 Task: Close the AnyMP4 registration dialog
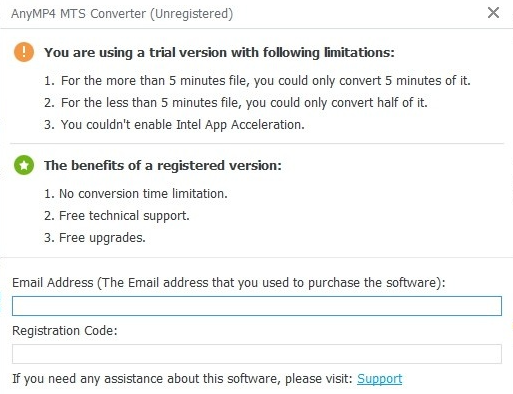coord(493,13)
